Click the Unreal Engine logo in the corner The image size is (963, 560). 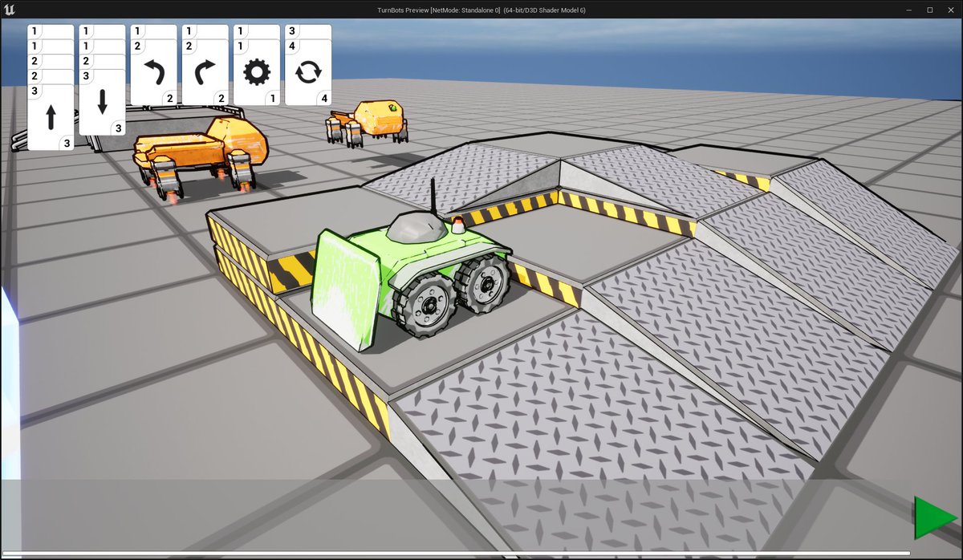10,9
